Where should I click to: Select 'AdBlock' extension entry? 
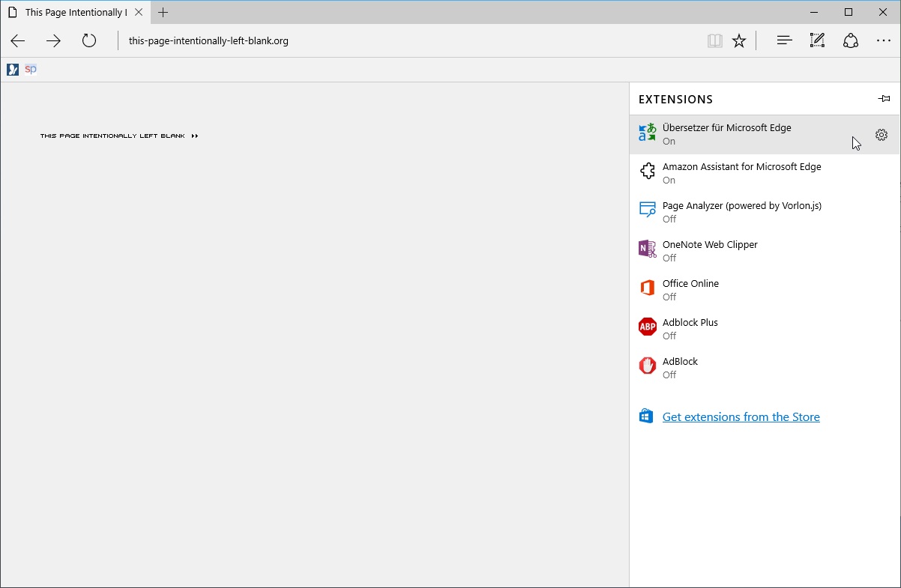[765, 368]
